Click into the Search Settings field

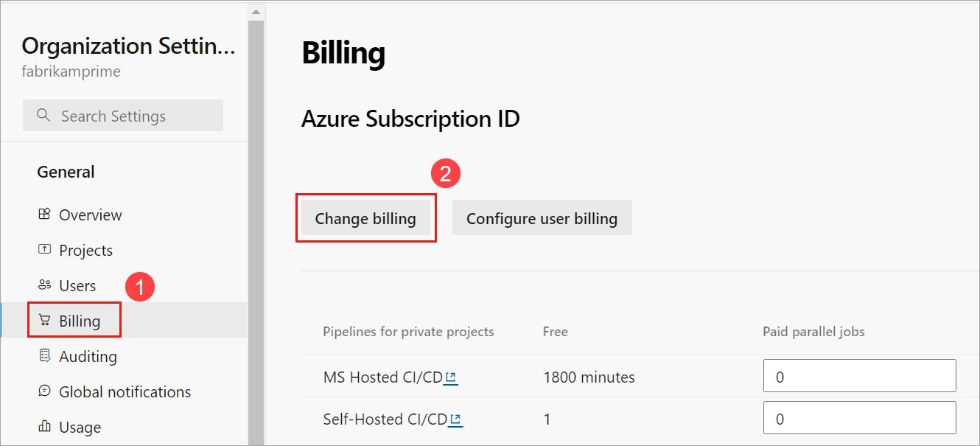122,115
